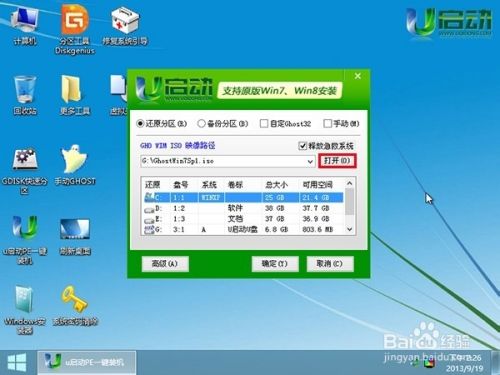The image size is (500, 375).
Task: Expand the image path dropdown arrow
Action: pyautogui.click(x=310, y=162)
